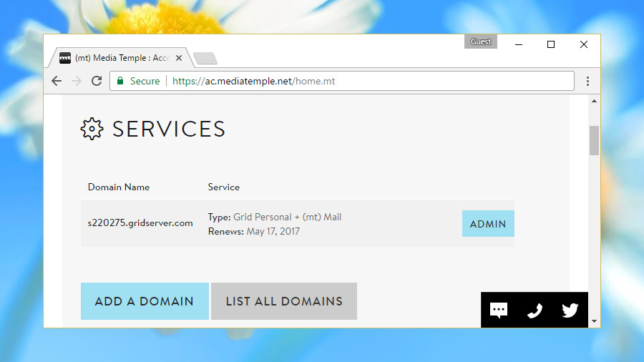This screenshot has height=362, width=644.
Task: Click the ADD A DOMAIN button
Action: point(145,301)
